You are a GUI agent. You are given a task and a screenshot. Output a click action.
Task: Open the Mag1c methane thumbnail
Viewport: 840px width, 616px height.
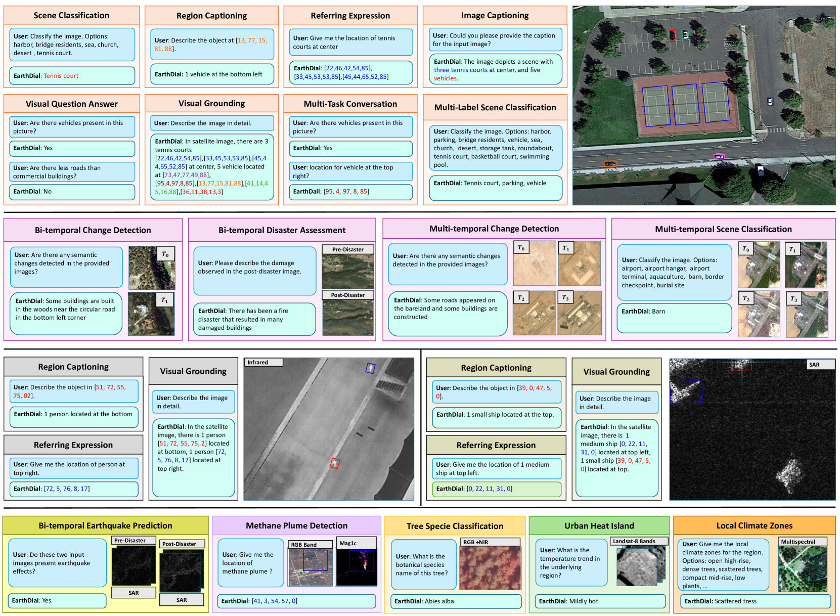(357, 567)
